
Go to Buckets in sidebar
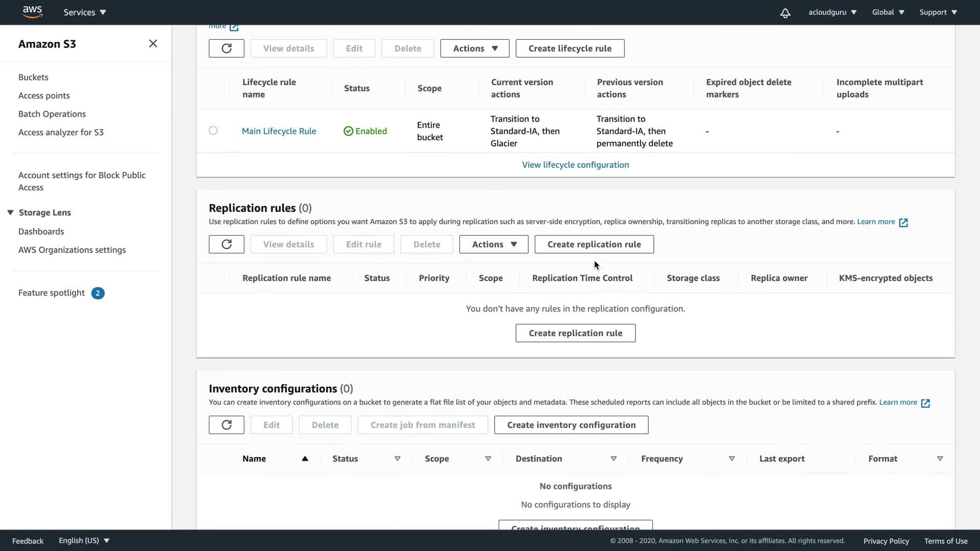tap(33, 77)
